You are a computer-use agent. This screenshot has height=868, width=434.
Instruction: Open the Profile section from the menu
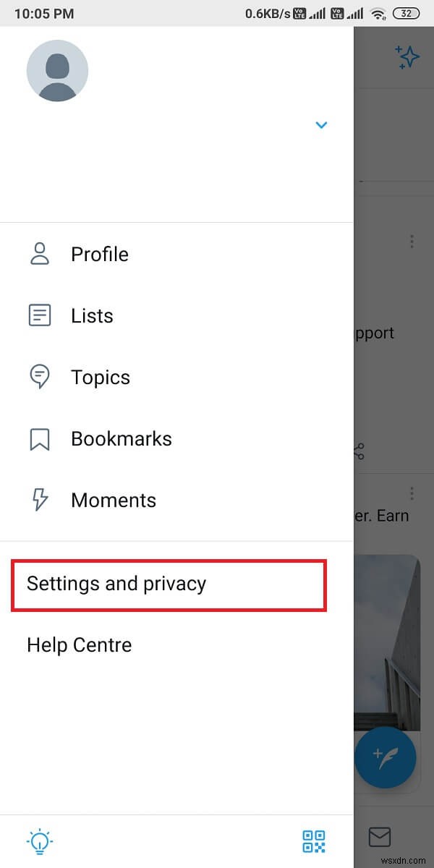pos(99,254)
